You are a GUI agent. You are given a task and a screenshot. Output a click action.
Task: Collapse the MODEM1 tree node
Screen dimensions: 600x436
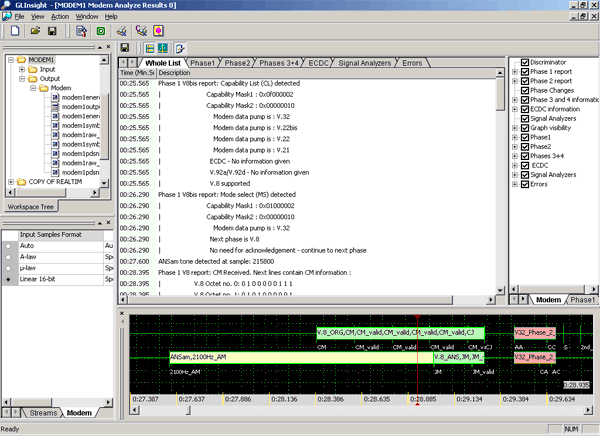(11, 60)
